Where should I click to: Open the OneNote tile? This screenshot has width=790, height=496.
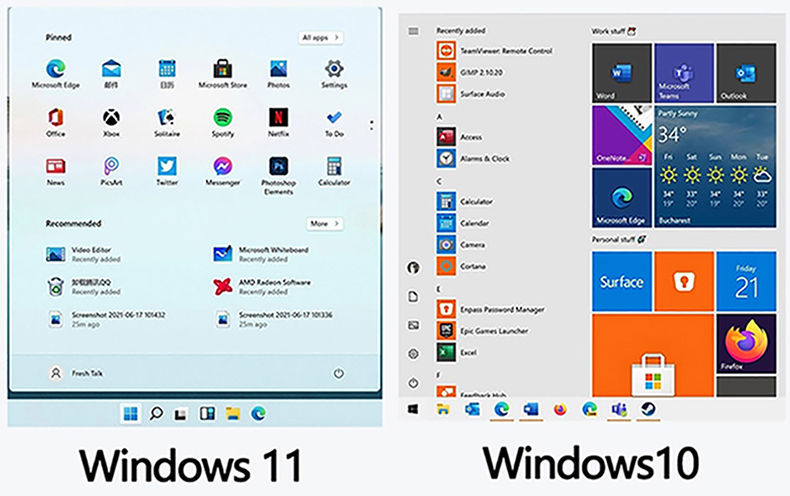622,135
